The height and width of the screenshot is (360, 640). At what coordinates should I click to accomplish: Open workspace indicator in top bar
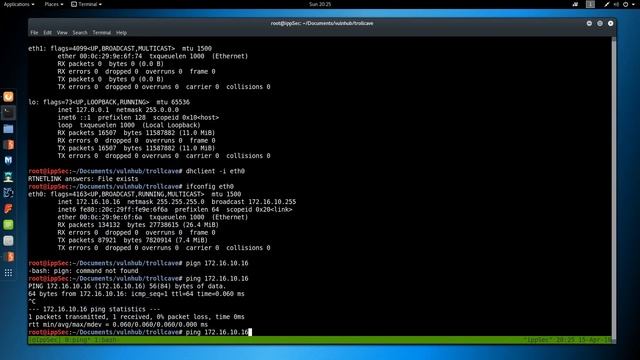click(590, 4)
